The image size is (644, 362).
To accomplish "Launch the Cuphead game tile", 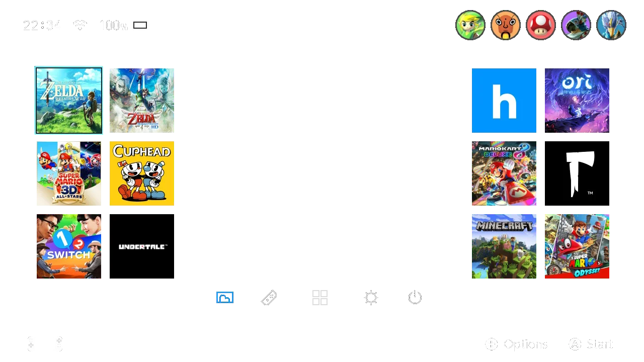I will [142, 173].
